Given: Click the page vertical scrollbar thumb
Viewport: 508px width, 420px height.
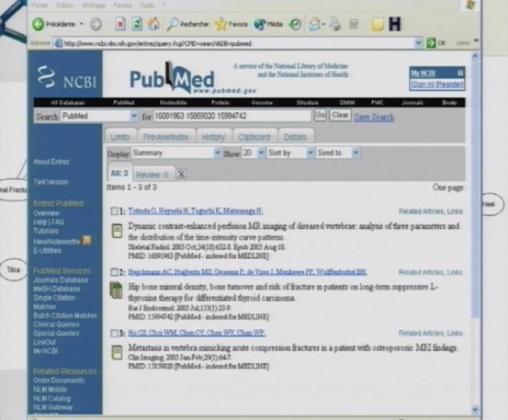Looking at the screenshot, I should [475, 188].
